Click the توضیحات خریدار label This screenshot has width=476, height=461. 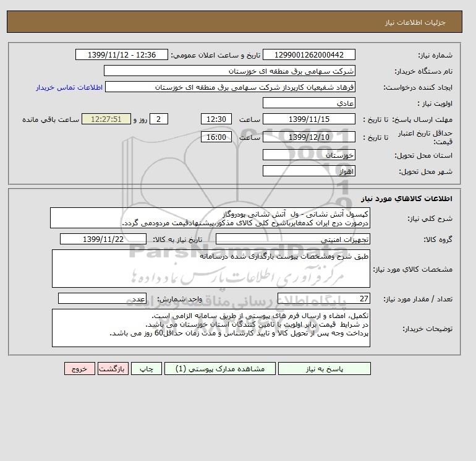click(x=427, y=329)
